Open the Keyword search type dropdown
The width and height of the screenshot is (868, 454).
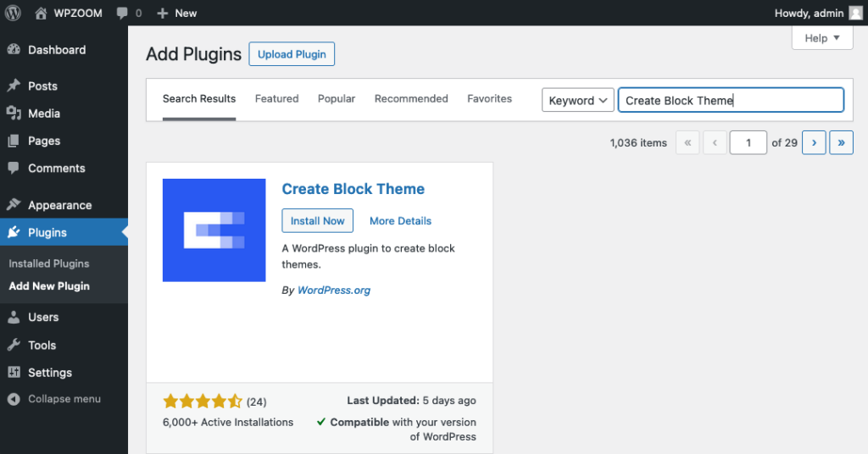578,100
